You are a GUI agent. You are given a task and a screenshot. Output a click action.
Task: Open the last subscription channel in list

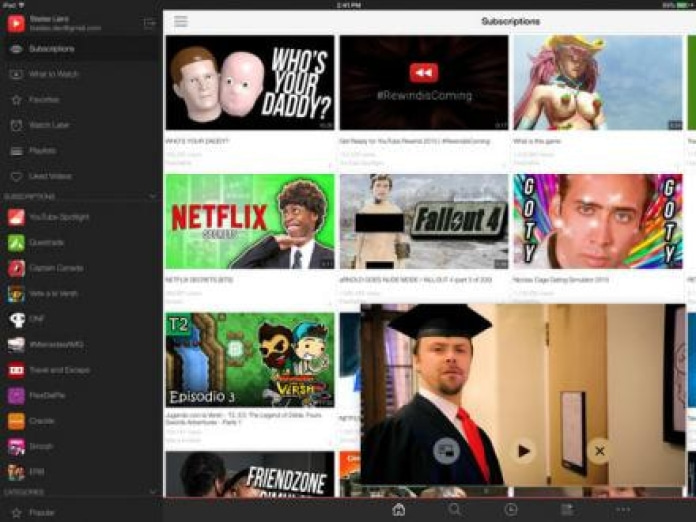(x=81, y=472)
